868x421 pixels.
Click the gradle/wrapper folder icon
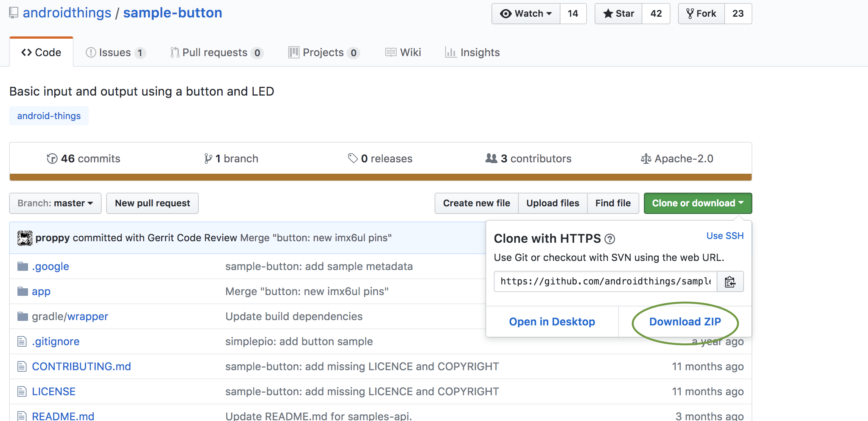[x=23, y=317]
